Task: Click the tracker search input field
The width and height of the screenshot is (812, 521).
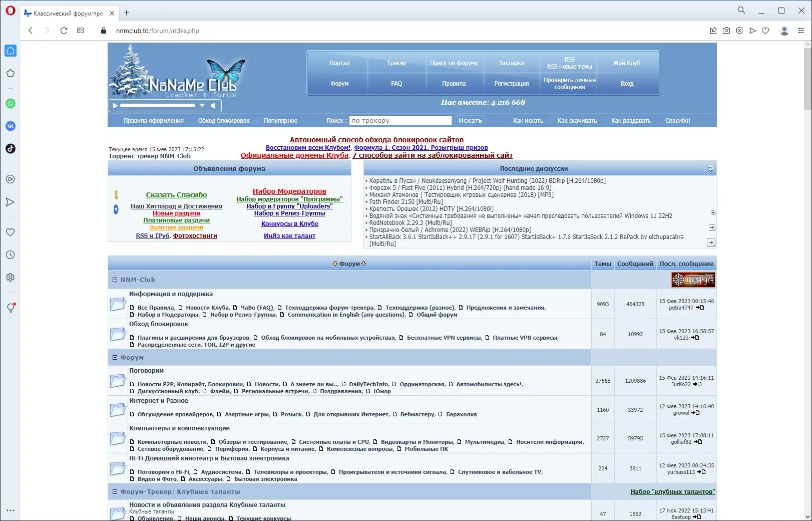Action: tap(400, 121)
